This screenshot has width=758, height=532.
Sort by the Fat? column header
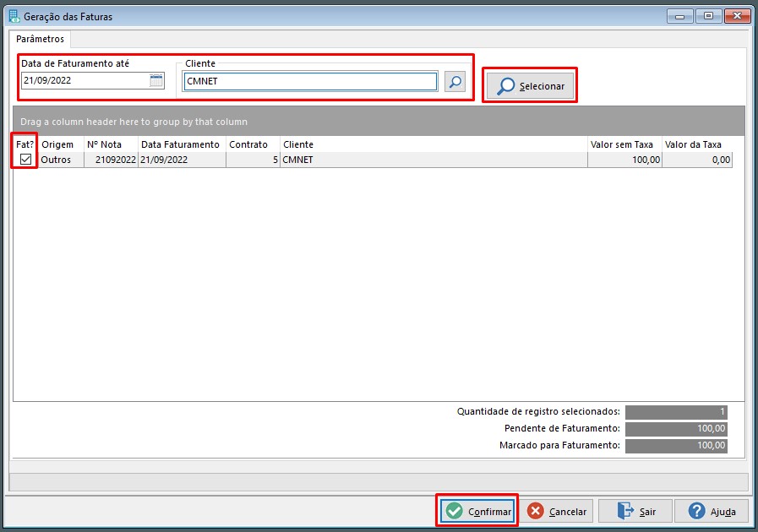pos(25,144)
